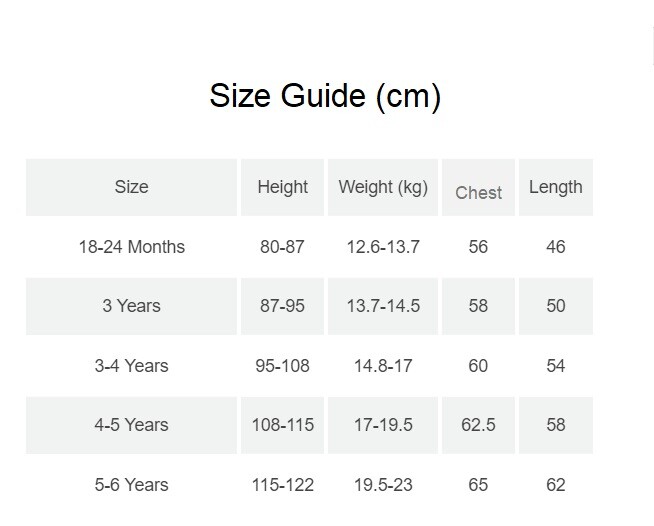Select the 13.7-14.5 weight cell
Image resolution: width=654 pixels, height=526 pixels.
click(x=383, y=306)
